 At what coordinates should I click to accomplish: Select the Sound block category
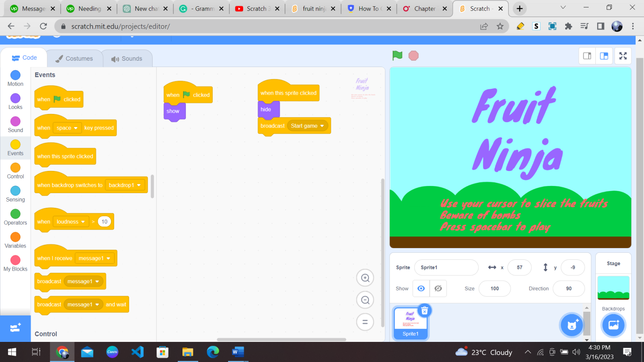pos(15,124)
